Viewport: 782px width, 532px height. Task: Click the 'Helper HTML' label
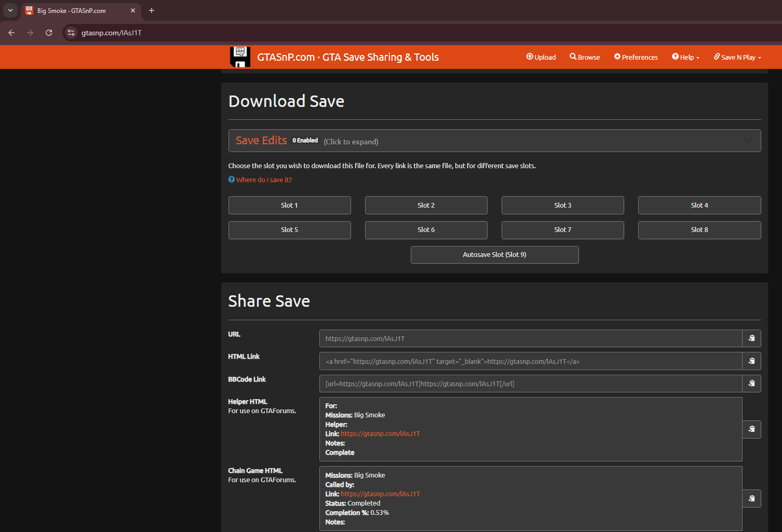click(x=248, y=402)
